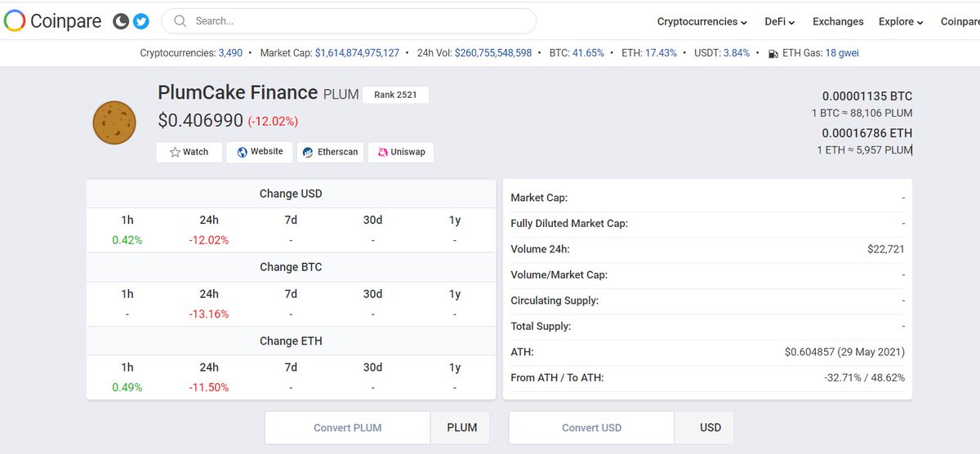Open USDT dominance 3.84% link
Screen dimensions: 980x454
[x=737, y=53]
